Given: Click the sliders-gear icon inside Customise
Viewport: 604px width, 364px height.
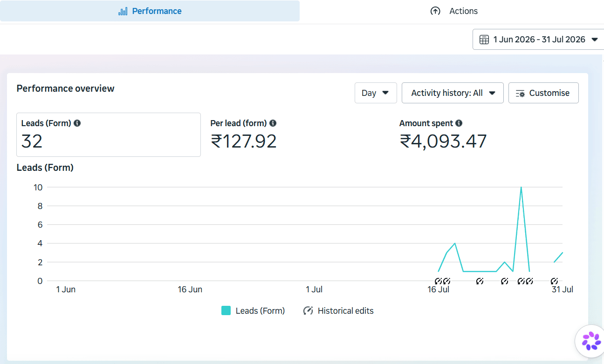Looking at the screenshot, I should click(x=520, y=93).
